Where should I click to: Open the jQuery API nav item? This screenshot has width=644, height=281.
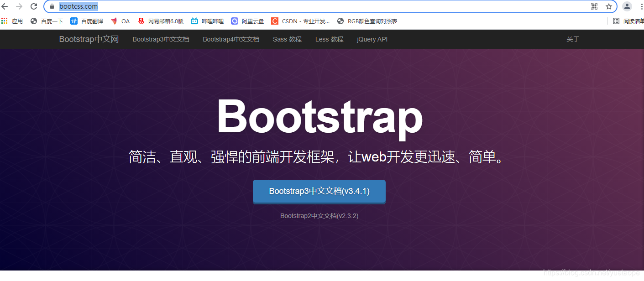[372, 39]
